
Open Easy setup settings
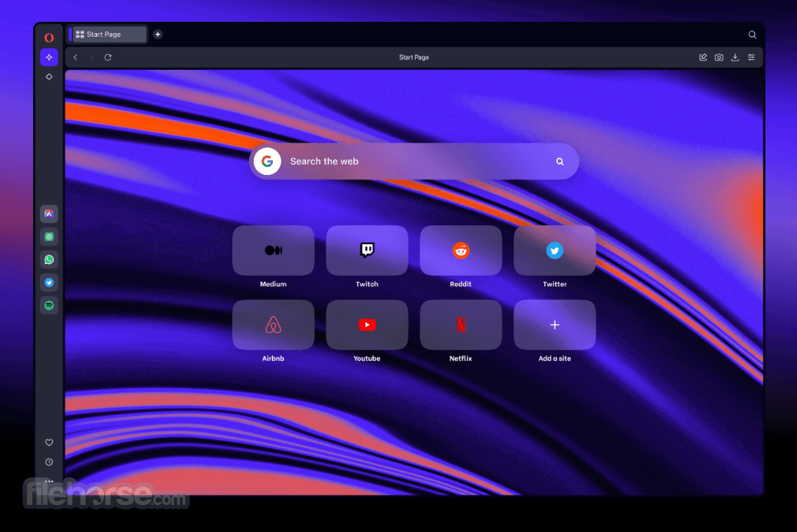pos(751,56)
